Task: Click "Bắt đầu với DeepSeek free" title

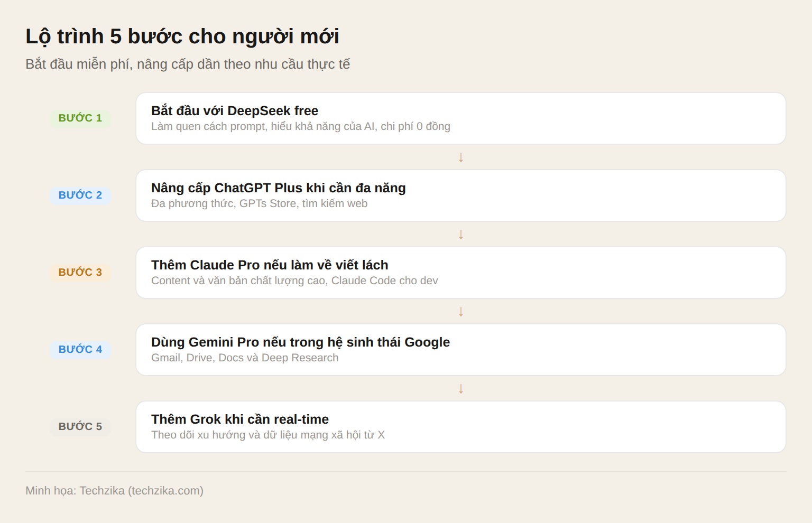Action: click(235, 110)
